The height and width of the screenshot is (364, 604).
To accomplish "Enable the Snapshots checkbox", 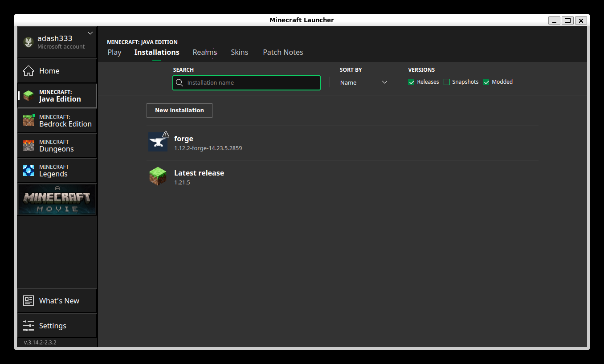I will coord(447,82).
